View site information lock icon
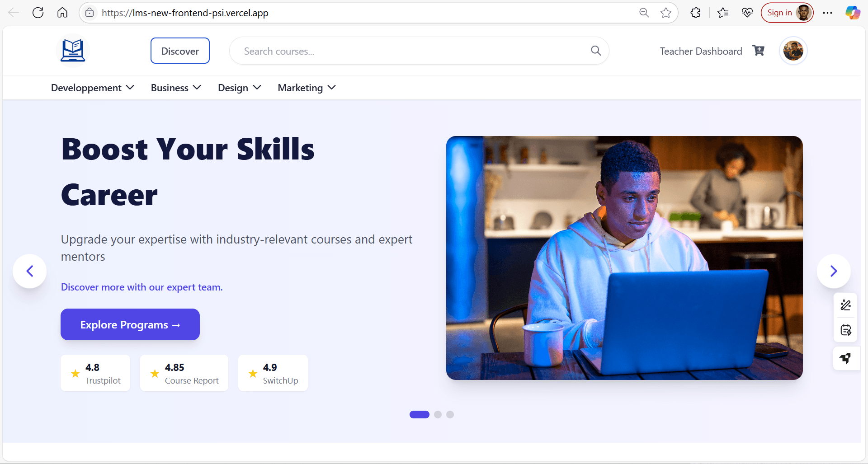Viewport: 868px width, 464px height. click(x=90, y=13)
